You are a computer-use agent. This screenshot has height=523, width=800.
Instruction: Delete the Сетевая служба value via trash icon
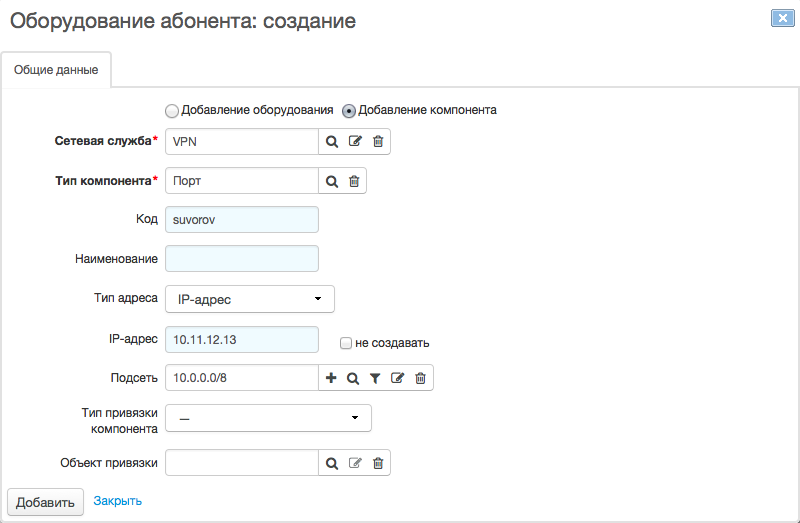378,142
